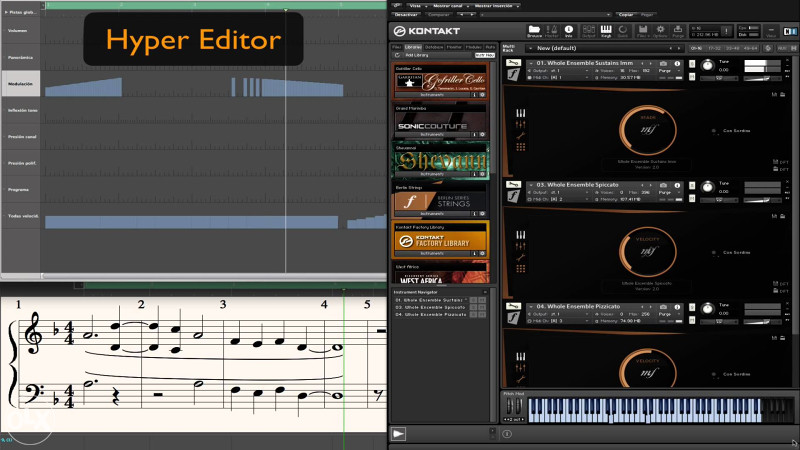The image size is (800, 450).
Task: Open the grid matrix icon in Sustains Imm panel
Action: pos(520,147)
